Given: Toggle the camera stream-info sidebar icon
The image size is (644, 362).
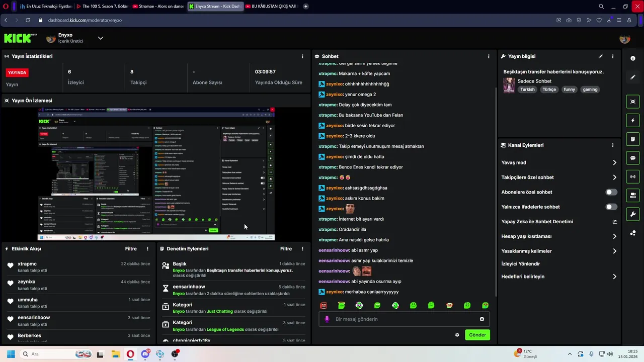Looking at the screenshot, I should click(x=633, y=195).
